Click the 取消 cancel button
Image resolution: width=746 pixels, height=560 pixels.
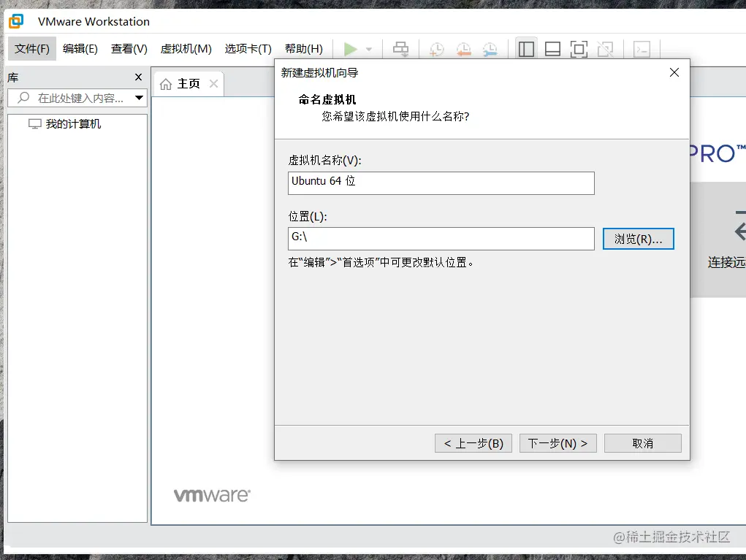tap(643, 443)
